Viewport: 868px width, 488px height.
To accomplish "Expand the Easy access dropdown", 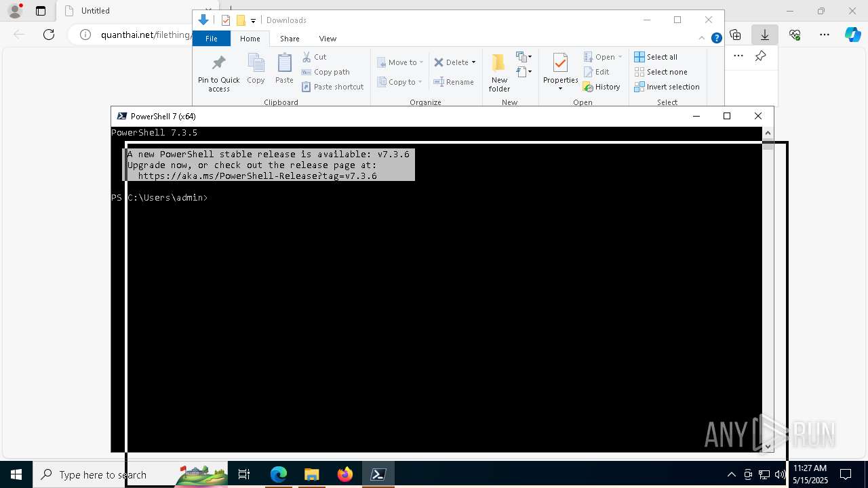I will [524, 71].
